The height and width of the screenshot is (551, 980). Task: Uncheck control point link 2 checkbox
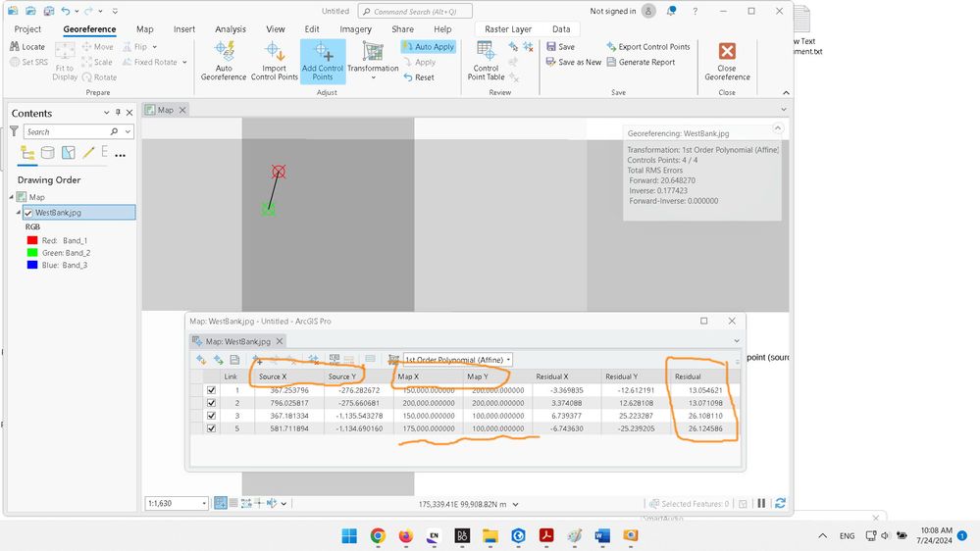(211, 403)
